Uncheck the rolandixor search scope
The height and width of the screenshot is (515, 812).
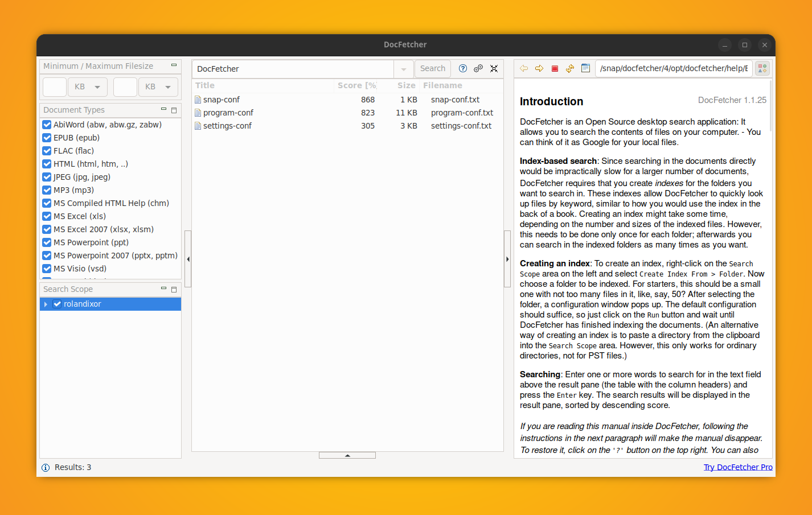click(x=57, y=304)
